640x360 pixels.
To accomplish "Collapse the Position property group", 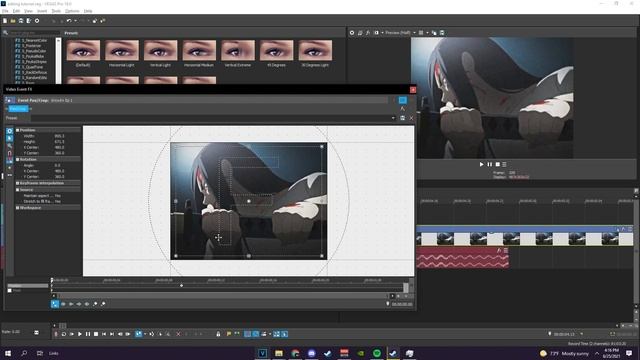I will (x=18, y=130).
